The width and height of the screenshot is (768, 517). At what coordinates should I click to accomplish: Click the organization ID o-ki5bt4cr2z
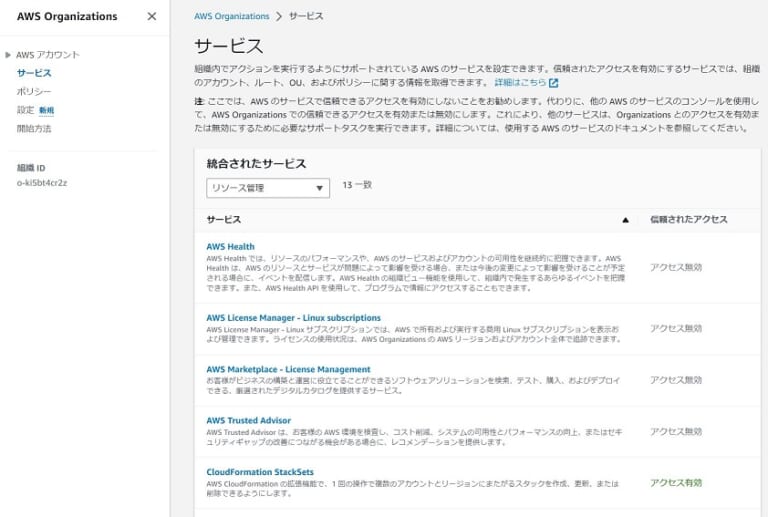(x=42, y=183)
